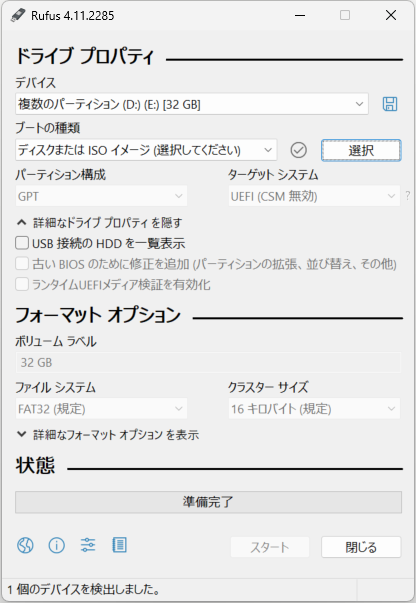Open the デバイス drive dropdown
The height and width of the screenshot is (603, 416).
pos(192,104)
